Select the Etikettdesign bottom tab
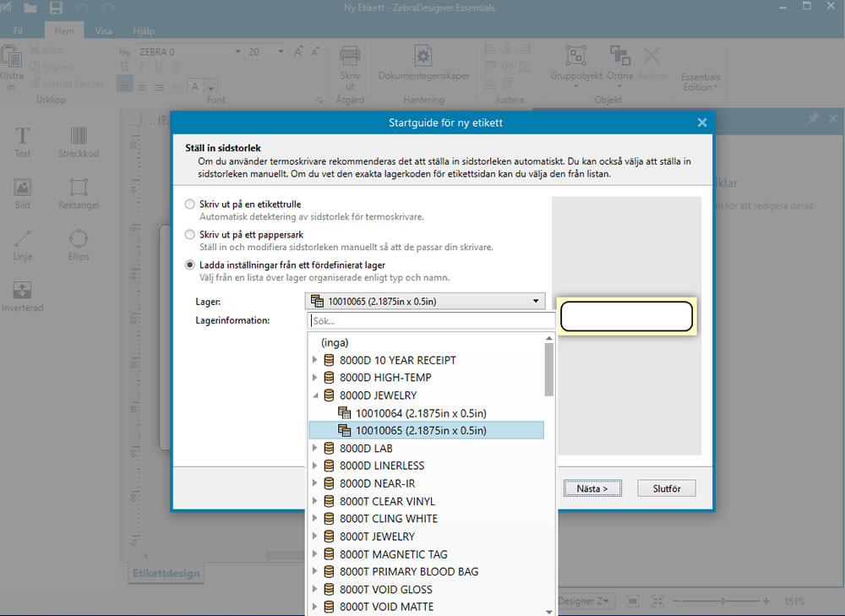This screenshot has width=845, height=616. pos(166,573)
